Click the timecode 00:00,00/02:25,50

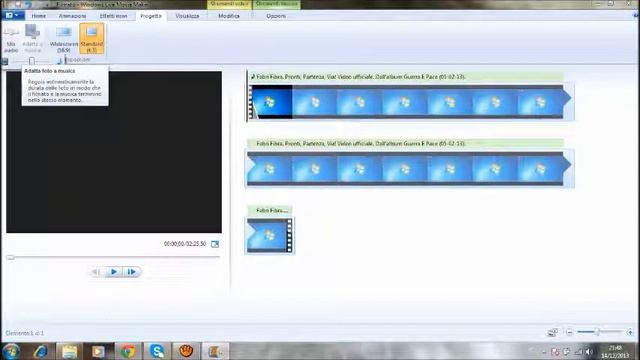coord(185,244)
